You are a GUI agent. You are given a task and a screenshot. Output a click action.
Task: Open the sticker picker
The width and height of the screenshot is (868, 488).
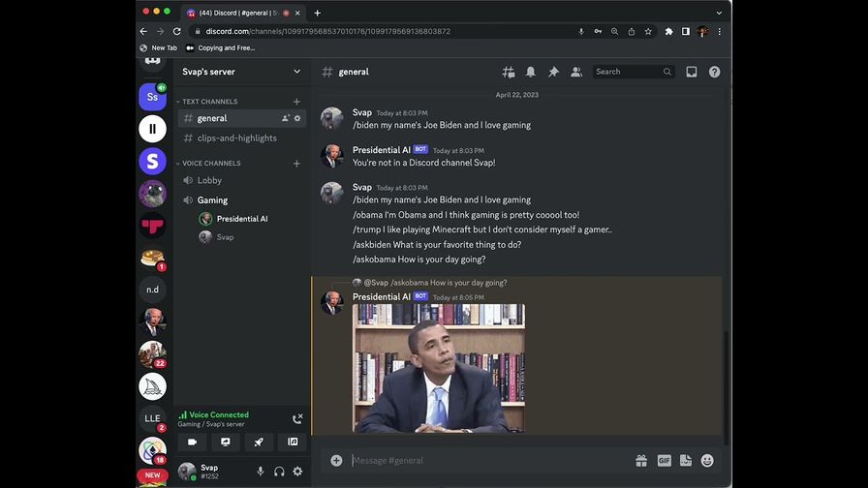point(685,461)
